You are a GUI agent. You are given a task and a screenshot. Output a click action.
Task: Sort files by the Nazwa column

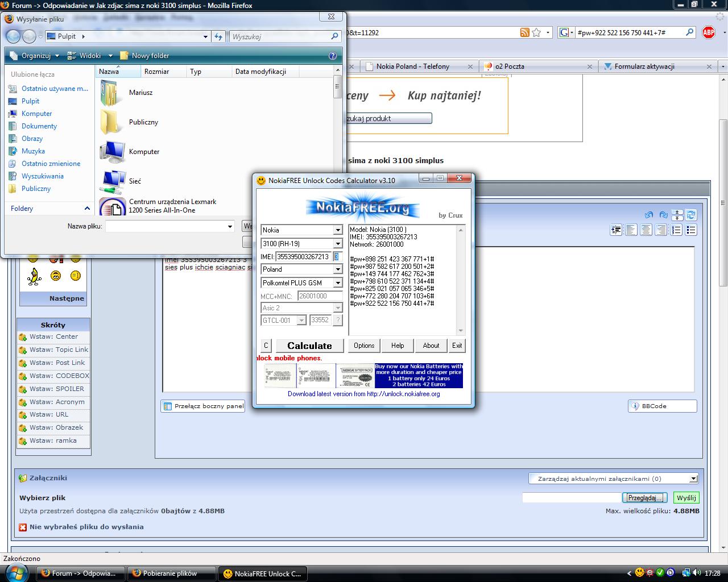coord(118,72)
